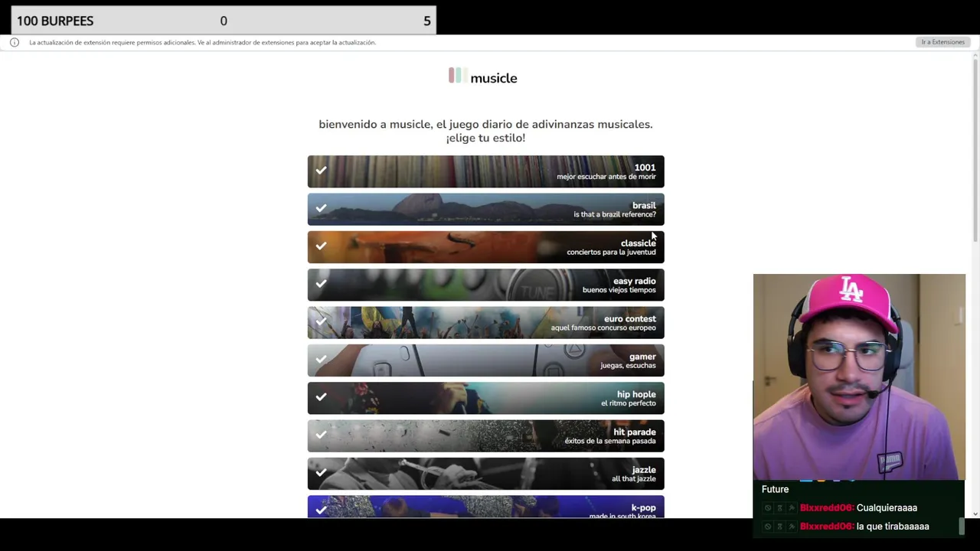Click the 'Ir a Extensiones' button
This screenshot has height=551, width=980.
(943, 42)
